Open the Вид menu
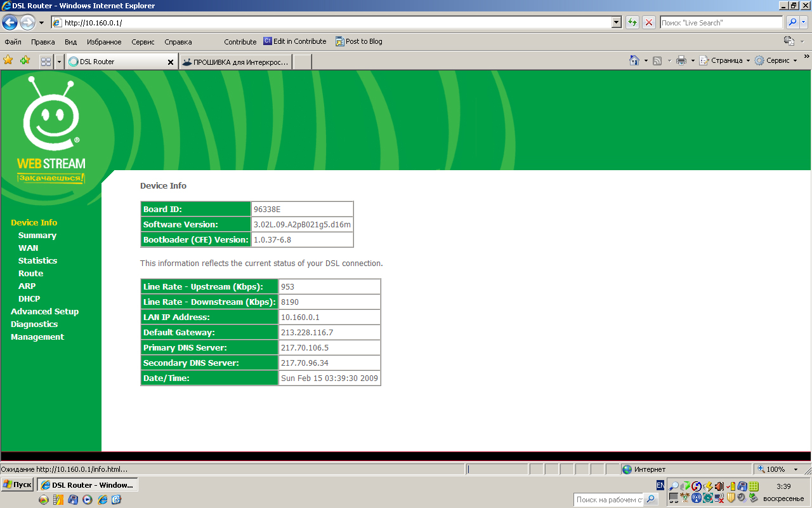This screenshot has width=812, height=508. (71, 42)
